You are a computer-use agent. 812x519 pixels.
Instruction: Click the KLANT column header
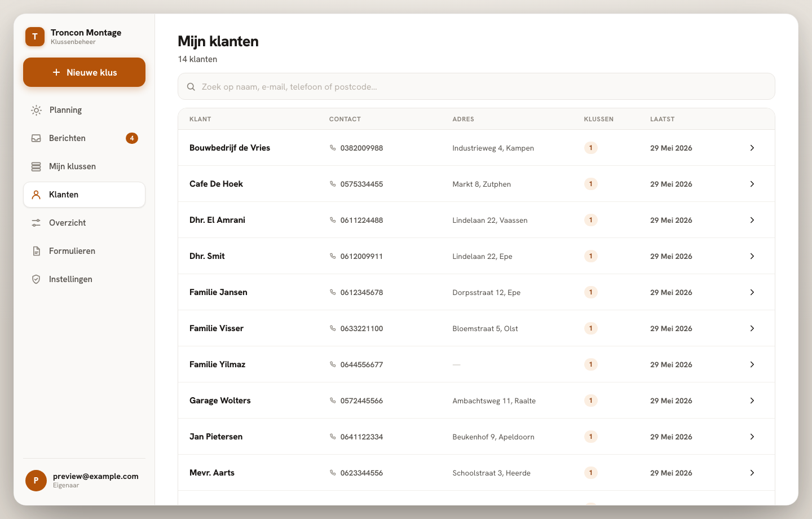click(x=200, y=119)
